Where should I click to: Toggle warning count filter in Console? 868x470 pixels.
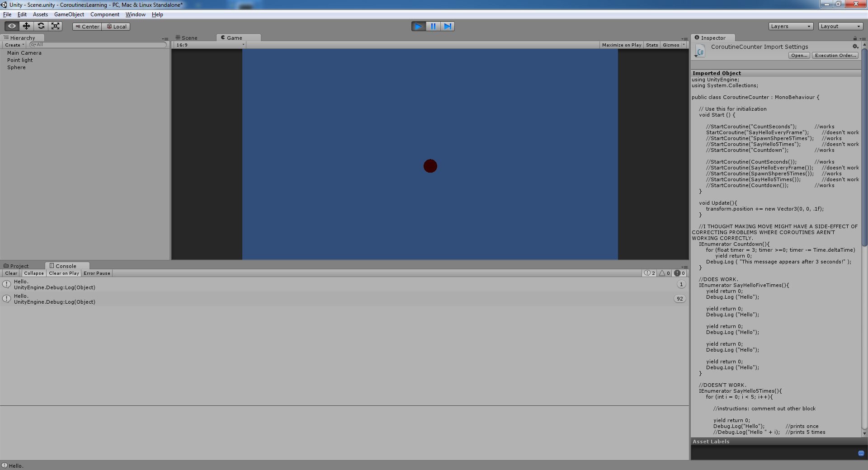coord(665,273)
